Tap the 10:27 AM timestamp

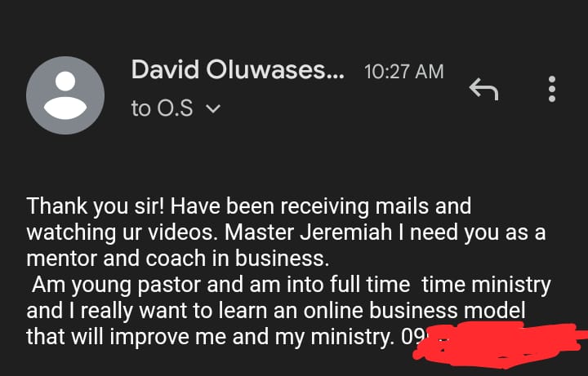tap(404, 72)
